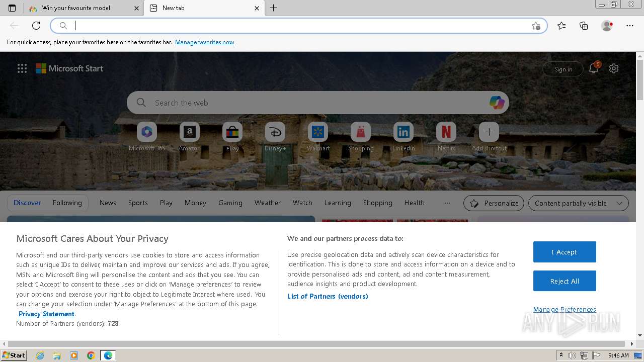Image resolution: width=644 pixels, height=362 pixels.
Task: Click Reject All cookies button
Action: pos(565,281)
